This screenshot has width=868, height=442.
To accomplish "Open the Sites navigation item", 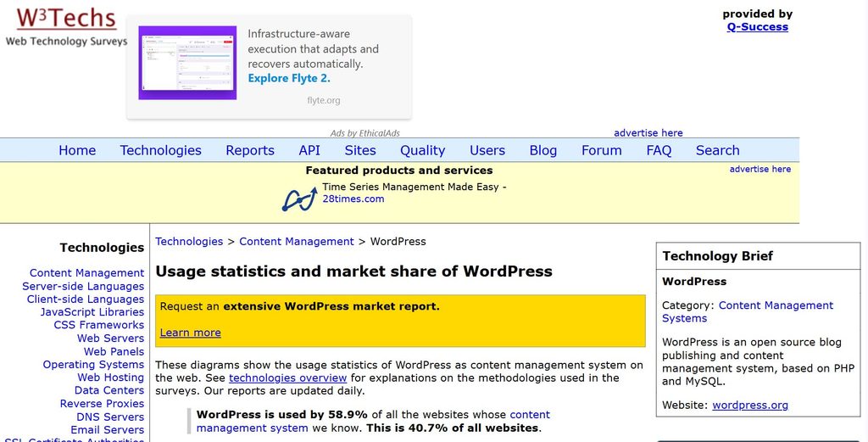I will click(x=359, y=151).
